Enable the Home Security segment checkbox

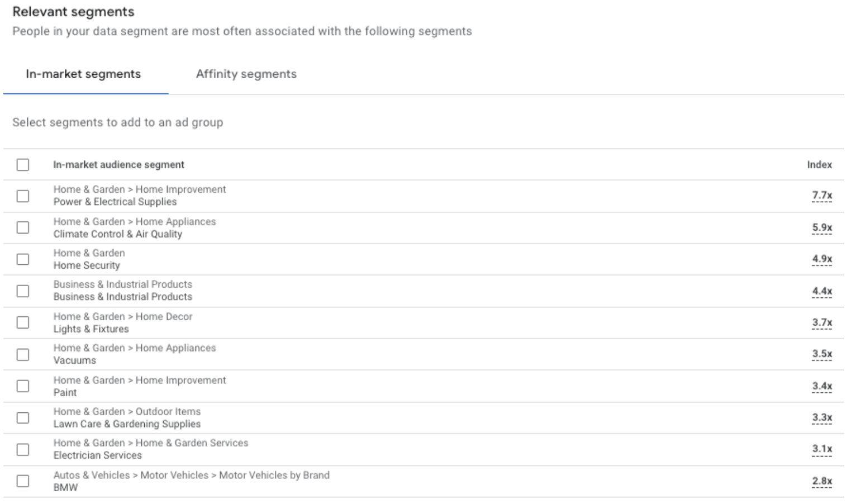23,259
